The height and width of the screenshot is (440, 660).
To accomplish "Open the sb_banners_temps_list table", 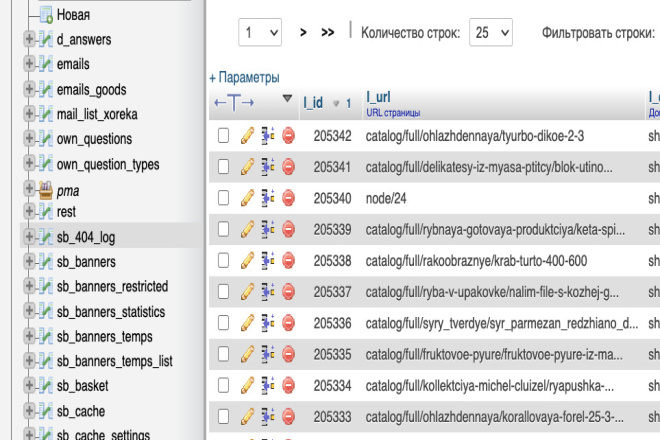I will [x=114, y=361].
